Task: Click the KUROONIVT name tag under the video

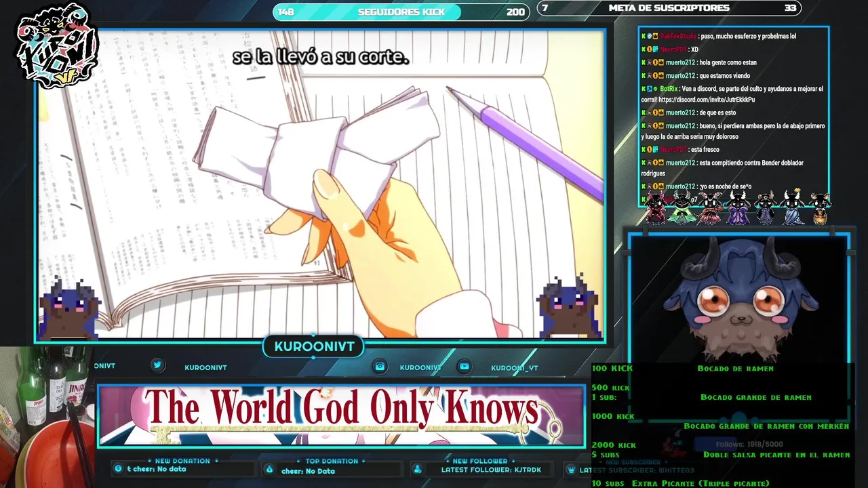Action: coord(314,346)
